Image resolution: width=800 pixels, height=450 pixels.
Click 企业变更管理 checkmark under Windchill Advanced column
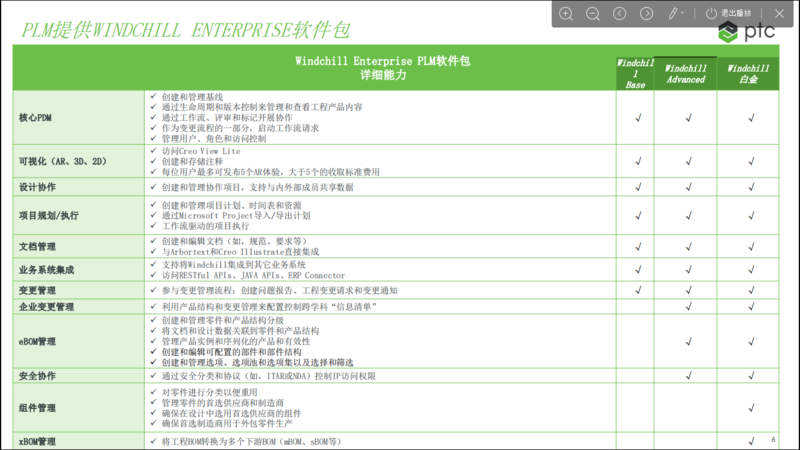688,306
